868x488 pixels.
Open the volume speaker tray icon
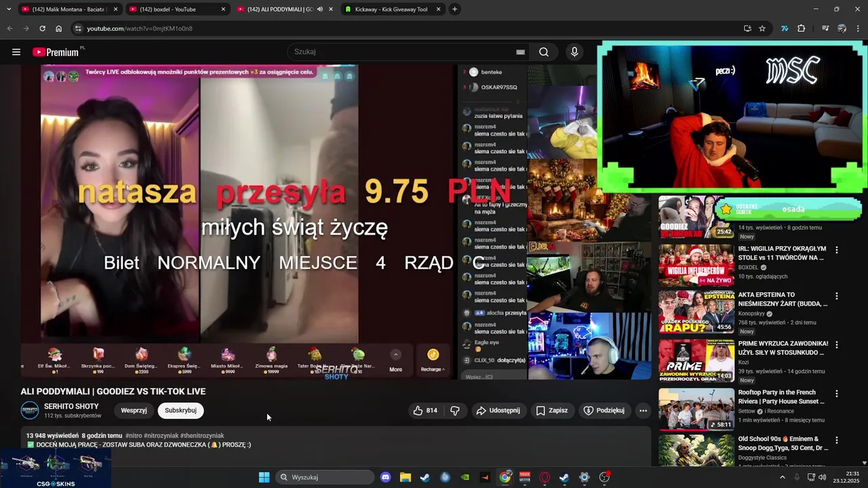[x=823, y=477]
